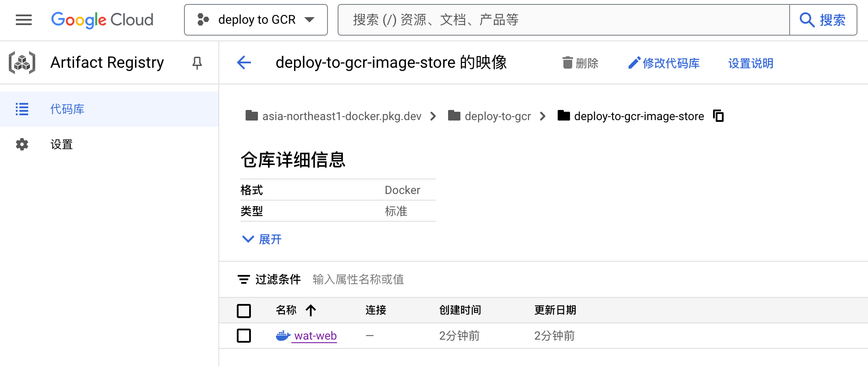Click the 仓库详细信息 heading
Image resolution: width=868 pixels, height=366 pixels.
[293, 159]
